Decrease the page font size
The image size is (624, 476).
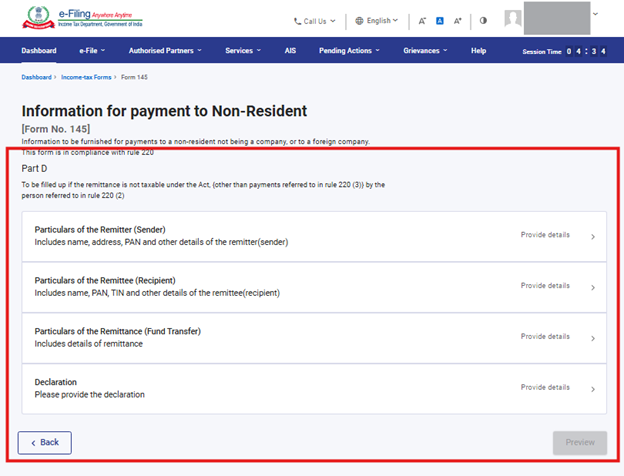point(422,20)
